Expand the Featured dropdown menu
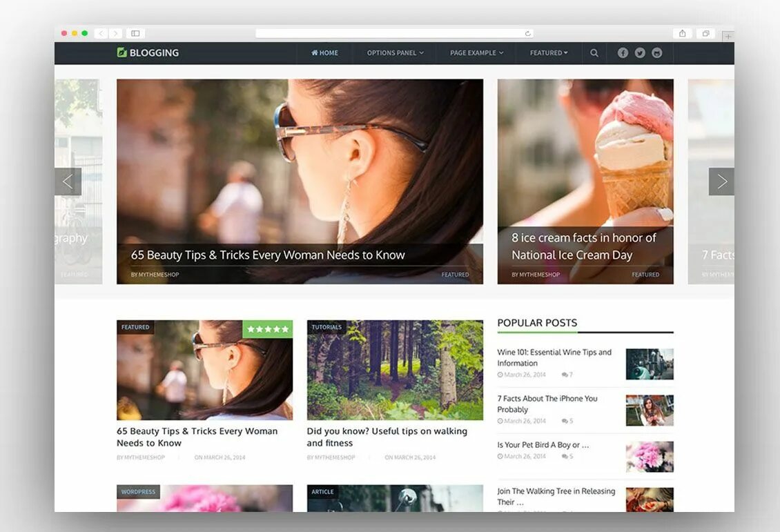 coord(548,52)
